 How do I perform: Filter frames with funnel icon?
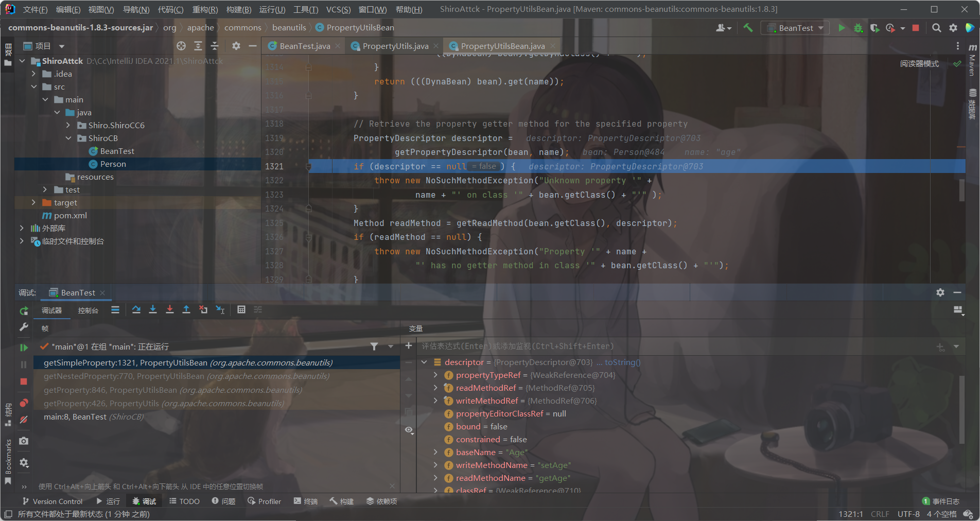[374, 346]
